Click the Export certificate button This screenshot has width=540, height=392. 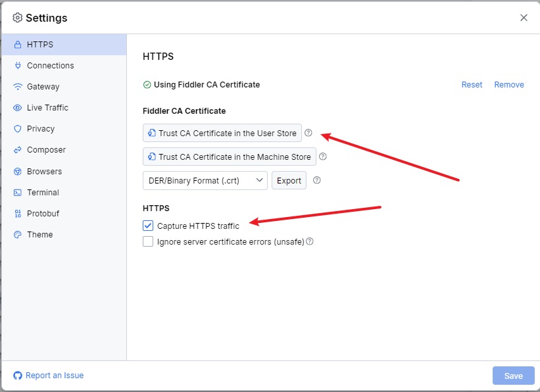(289, 180)
